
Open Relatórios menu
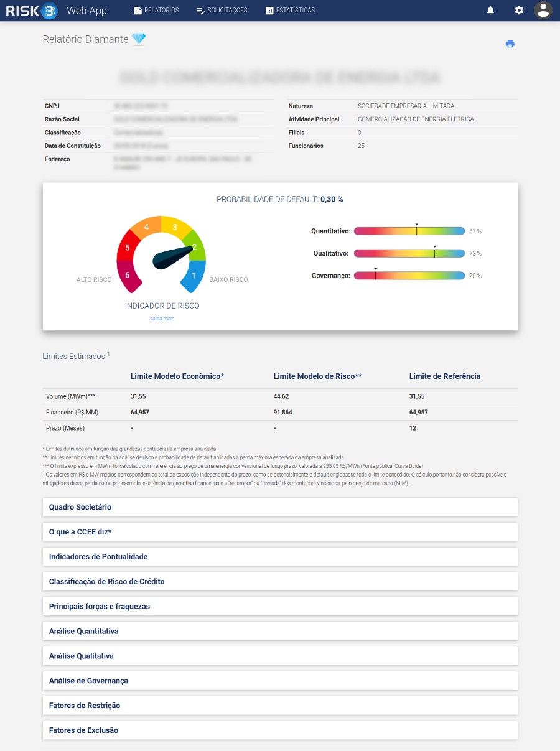pos(156,11)
